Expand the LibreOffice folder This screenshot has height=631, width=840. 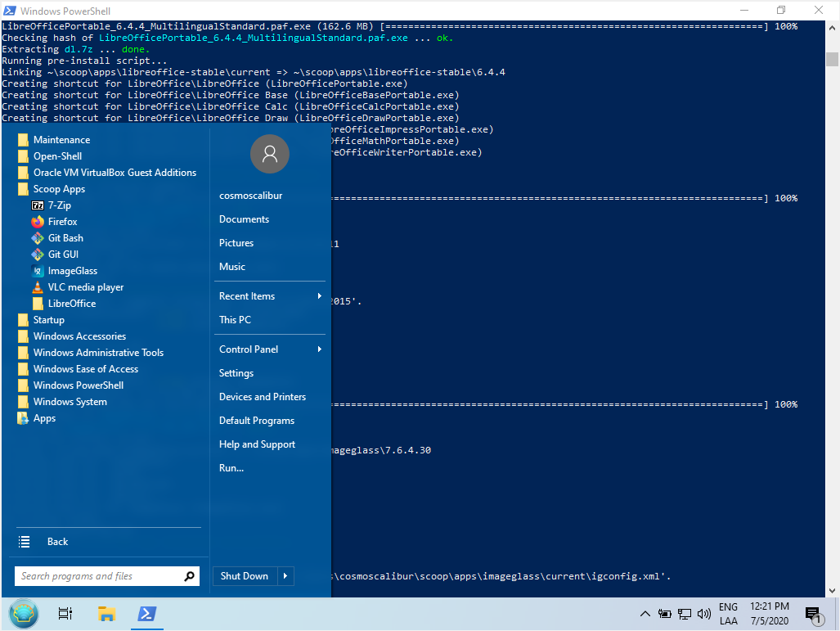pos(71,304)
